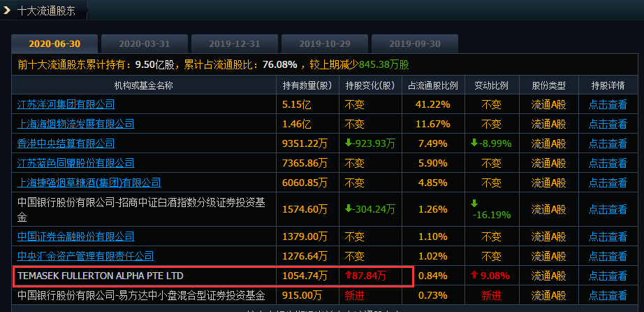Click the 11.67% float ratio cell
The height and width of the screenshot is (312, 644).
click(433, 124)
